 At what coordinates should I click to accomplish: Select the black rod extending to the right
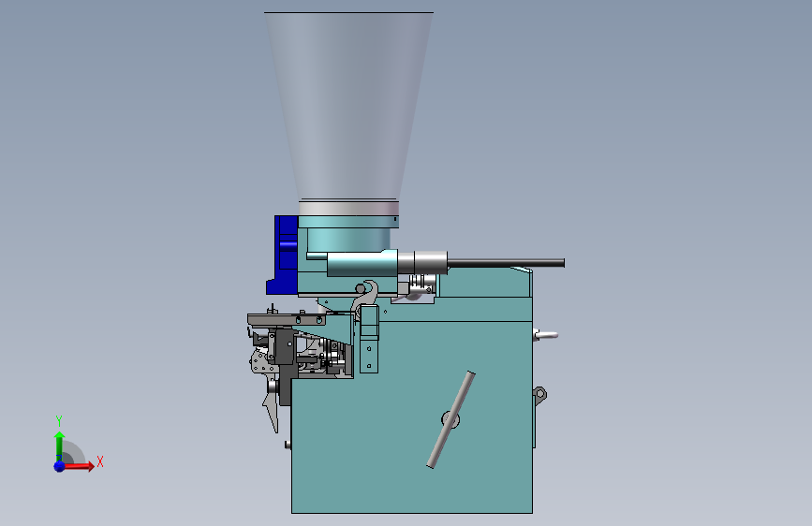506,263
